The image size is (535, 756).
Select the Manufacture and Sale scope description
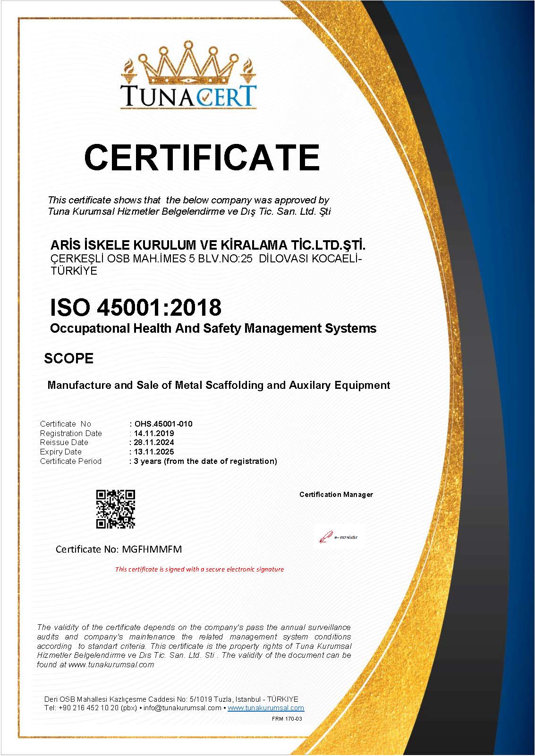tap(219, 385)
